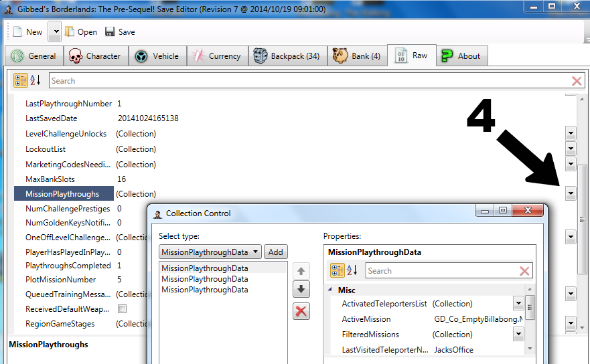Open OneOffLevelChallenge collection dropdown
Image resolution: width=590 pixels, height=364 pixels.
[571, 237]
